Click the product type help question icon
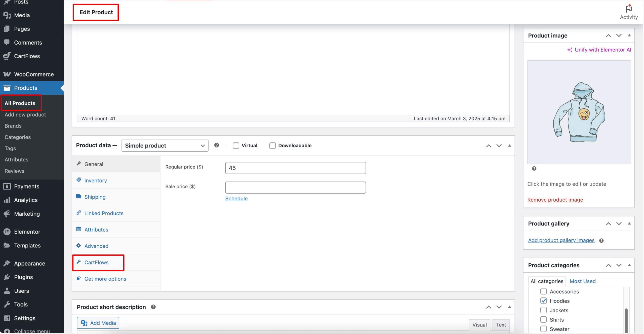The height and width of the screenshot is (334, 644). point(216,145)
